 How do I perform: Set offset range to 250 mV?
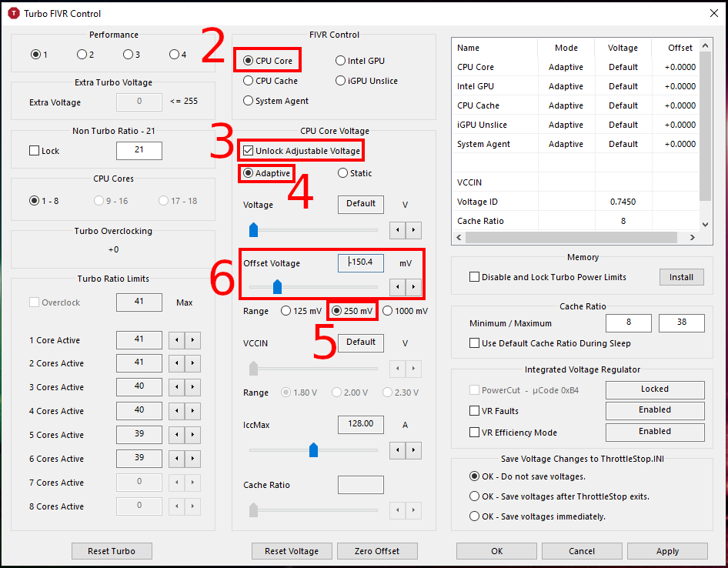(352, 311)
